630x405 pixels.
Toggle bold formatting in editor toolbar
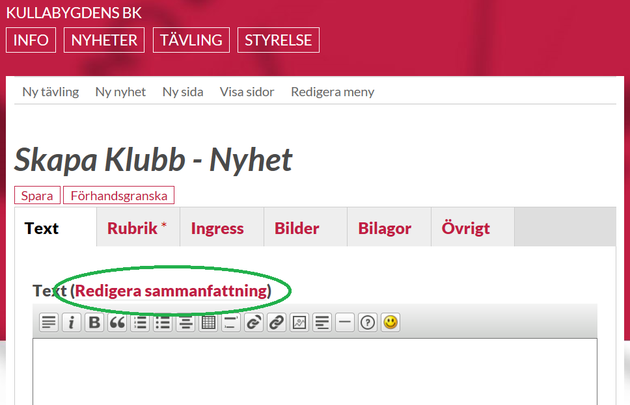pos(95,323)
